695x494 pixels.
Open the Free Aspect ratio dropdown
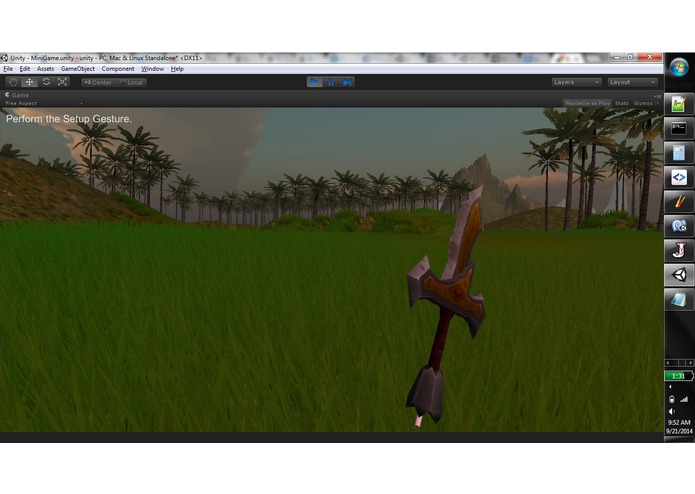click(x=43, y=103)
